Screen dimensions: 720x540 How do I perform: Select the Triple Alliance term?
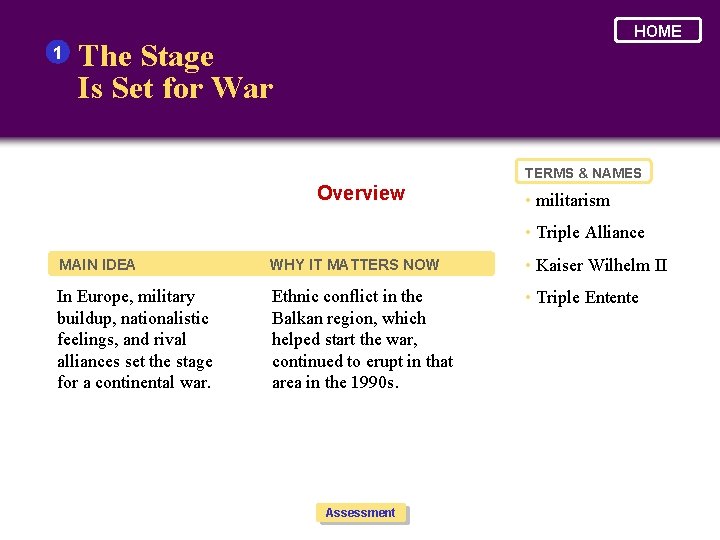point(590,233)
